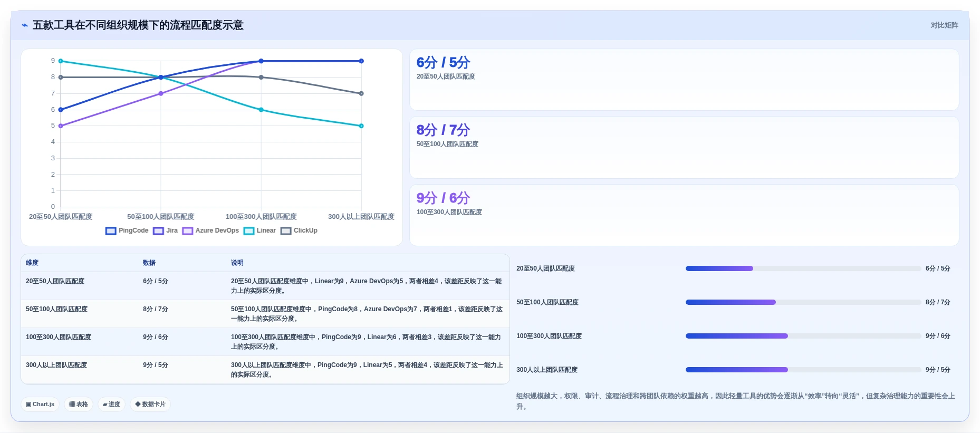The width and height of the screenshot is (980, 433).
Task: Toggle Jira legend swatch in chart
Action: 158,231
